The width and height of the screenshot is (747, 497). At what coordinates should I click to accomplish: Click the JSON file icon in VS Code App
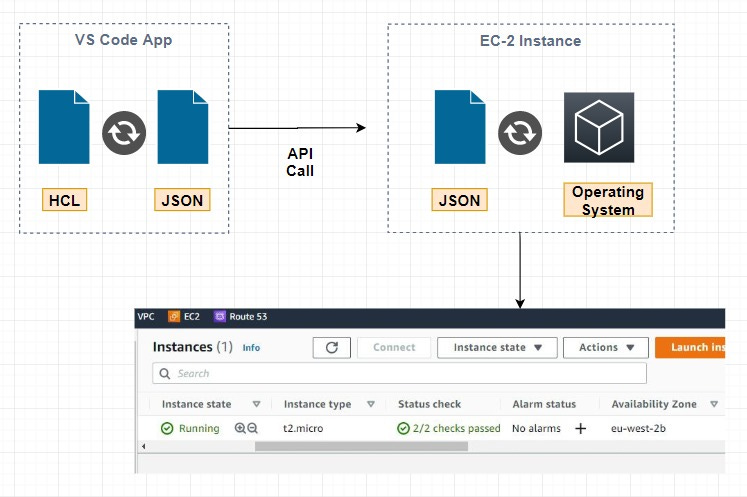(x=183, y=127)
